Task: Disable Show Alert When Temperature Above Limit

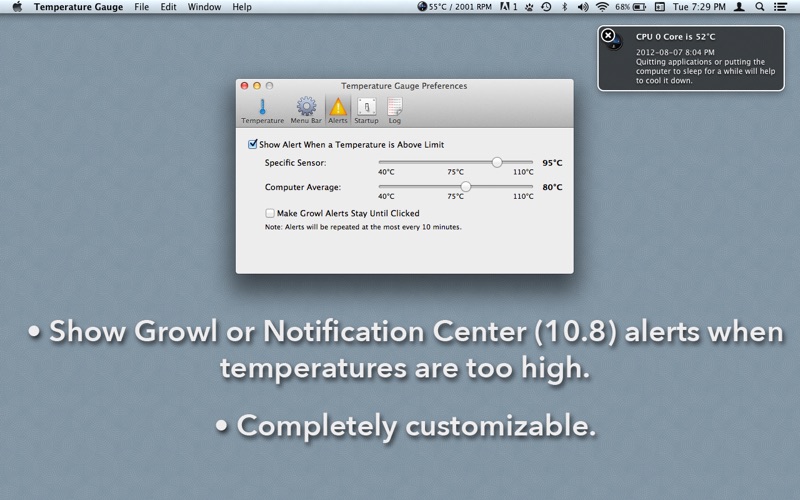Action: (x=253, y=145)
